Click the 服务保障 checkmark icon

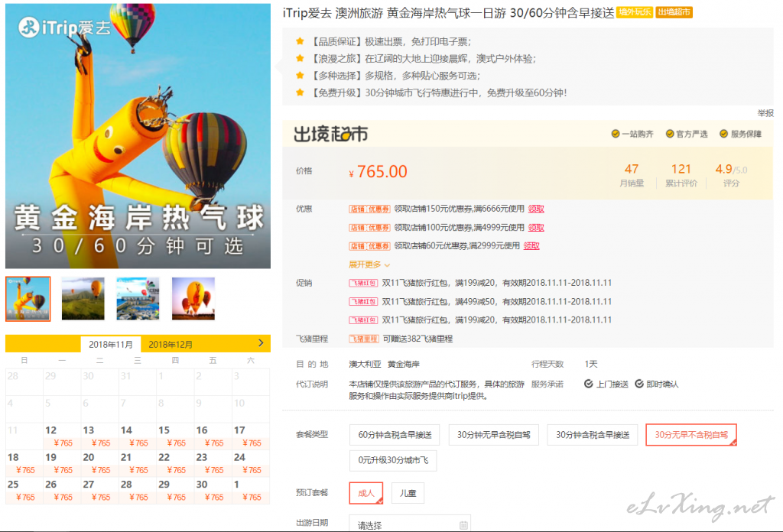click(723, 134)
